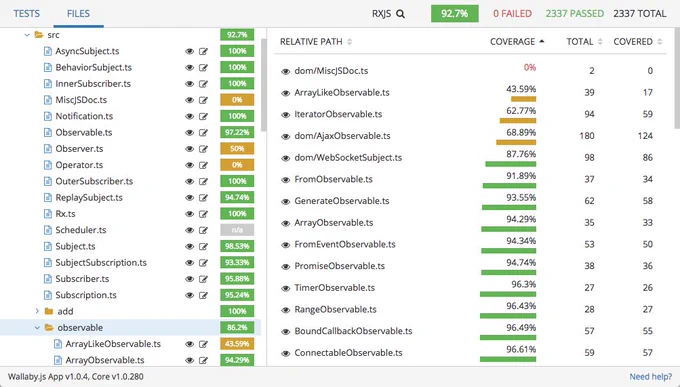Switch to the TESTS tab
Screen dimensions: 680x387
[x=26, y=13]
